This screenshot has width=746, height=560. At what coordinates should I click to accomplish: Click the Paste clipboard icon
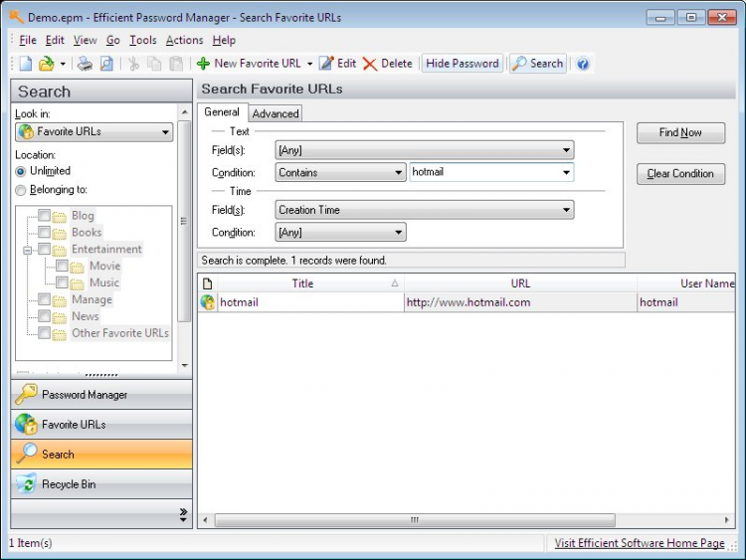click(x=176, y=64)
